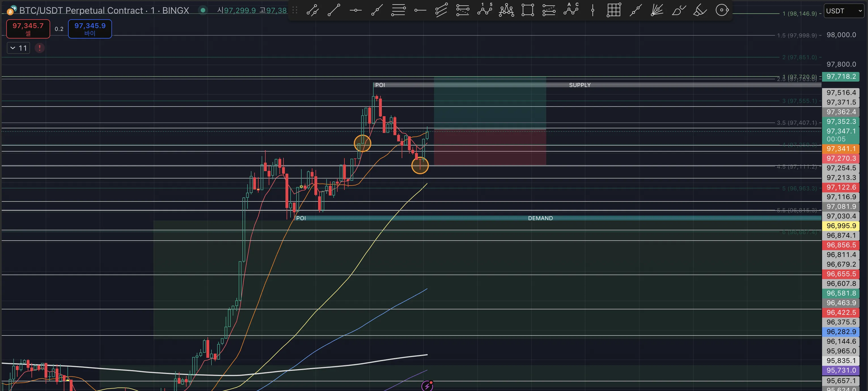Select the Highlighter tool
This screenshot has width=868, height=391.
pyautogui.click(x=700, y=10)
